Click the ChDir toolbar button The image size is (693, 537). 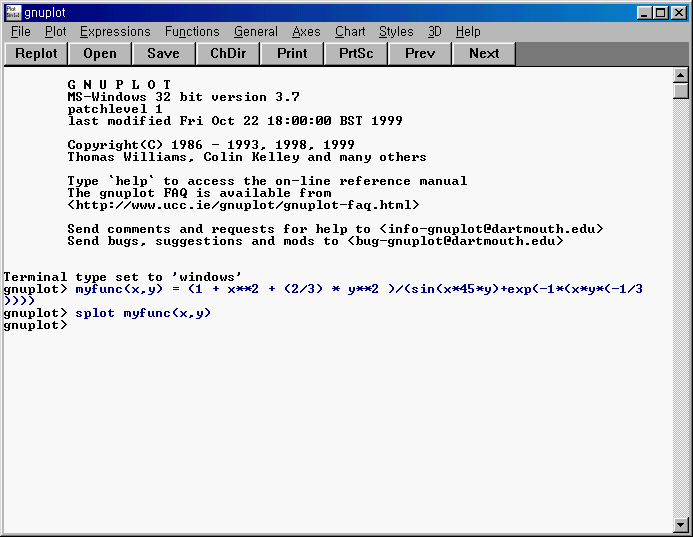click(228, 53)
